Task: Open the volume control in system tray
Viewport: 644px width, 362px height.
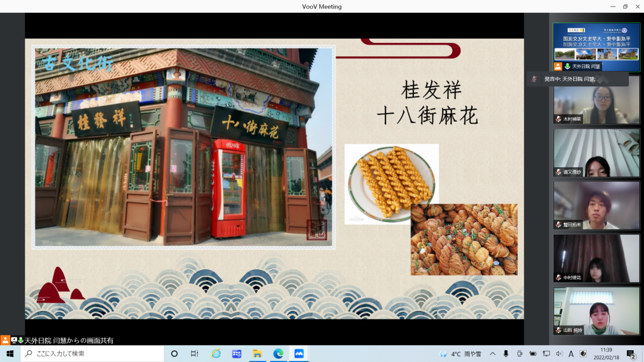Action: [559, 354]
